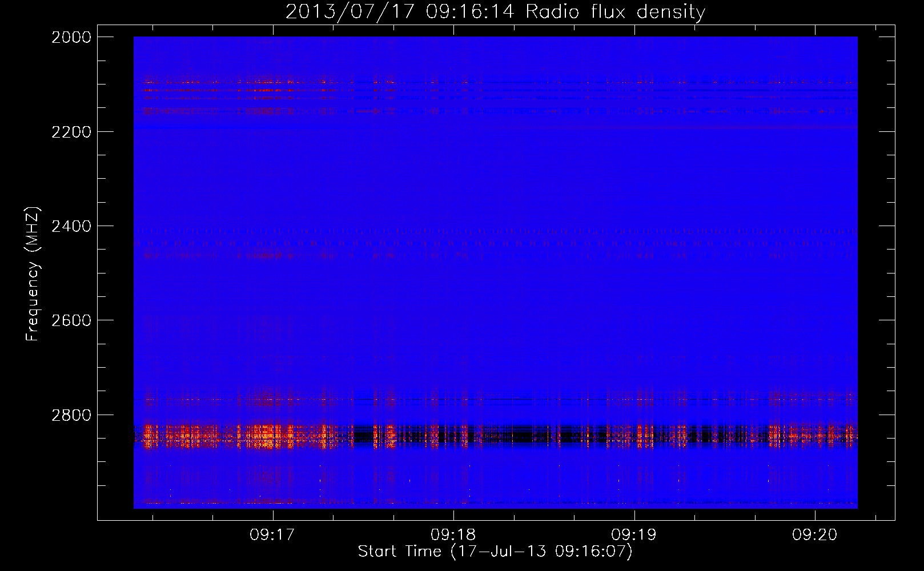Viewport: 924px width, 571px height.
Task: Click the 09:20 time tick label
Action: [814, 534]
